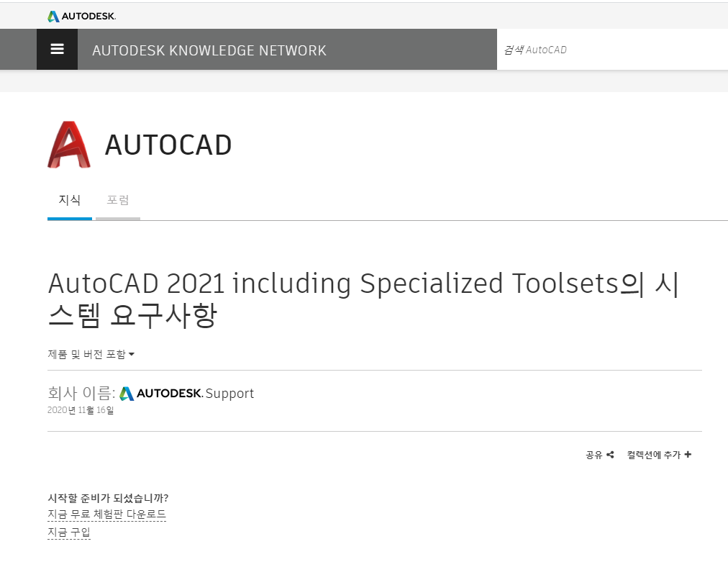
Task: Click the Autodesk logo at top
Action: (82, 17)
